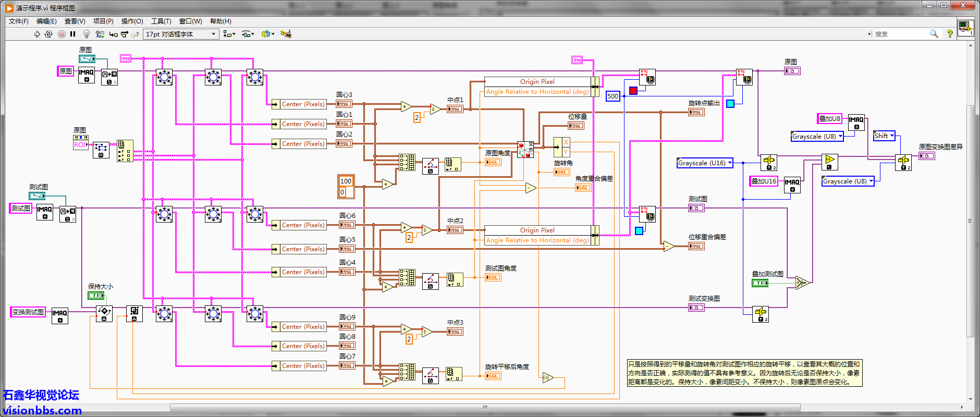Show Context Help with the question mark button

950,34
